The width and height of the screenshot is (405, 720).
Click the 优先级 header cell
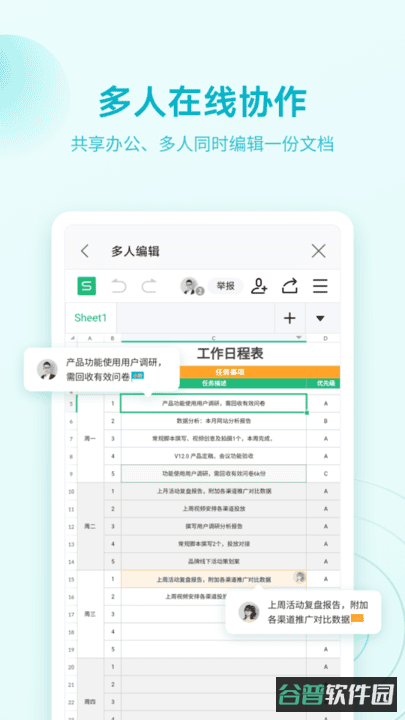pos(326,383)
